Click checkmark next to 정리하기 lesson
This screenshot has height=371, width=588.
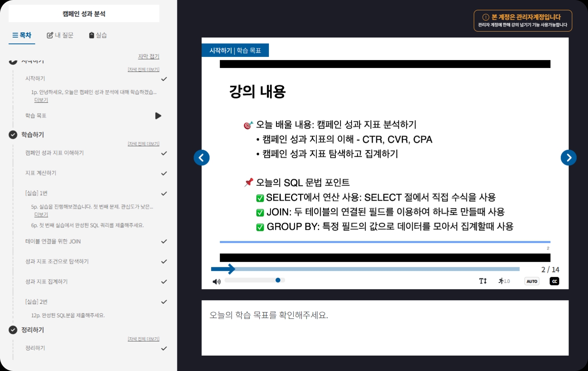click(164, 349)
